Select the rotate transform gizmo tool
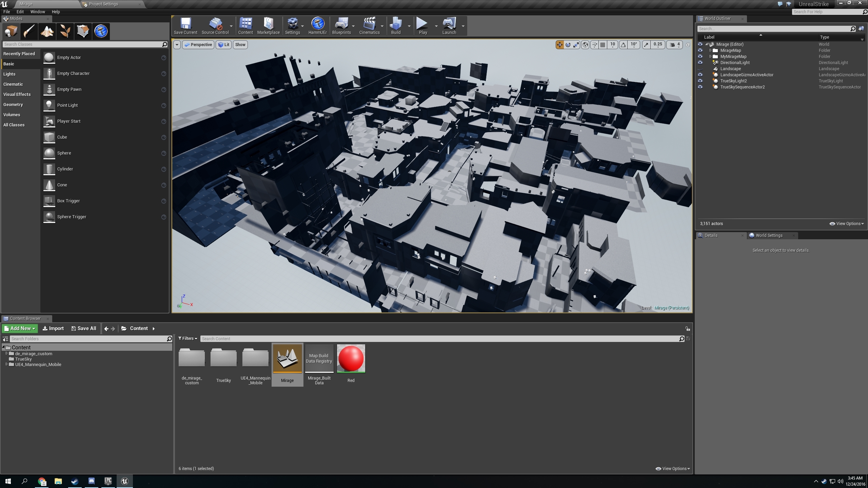The image size is (868, 488). 568,45
